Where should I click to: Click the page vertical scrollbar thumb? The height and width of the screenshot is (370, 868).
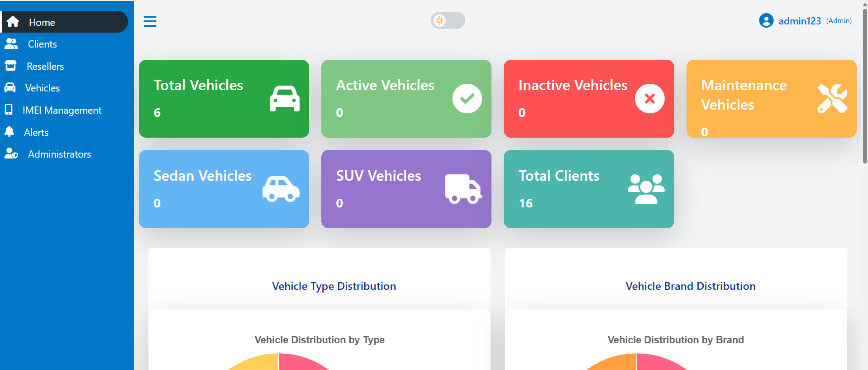tap(865, 86)
